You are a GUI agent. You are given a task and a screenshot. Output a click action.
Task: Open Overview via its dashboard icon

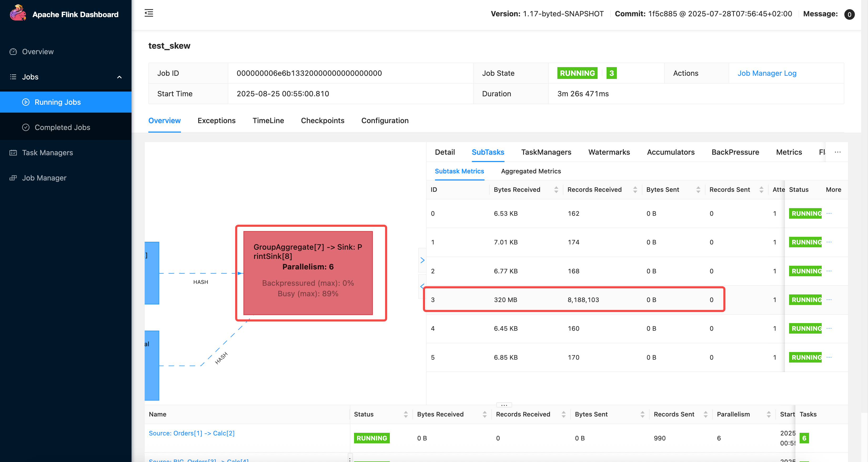pos(13,52)
